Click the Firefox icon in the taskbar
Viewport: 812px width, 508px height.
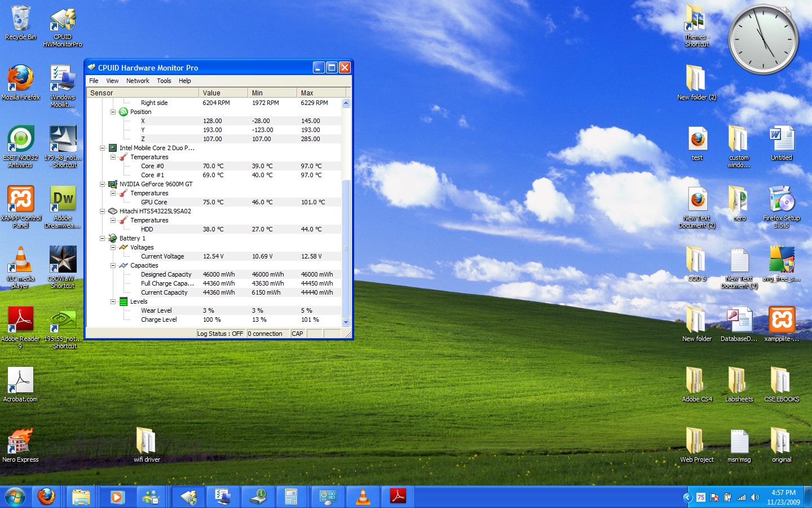point(46,497)
